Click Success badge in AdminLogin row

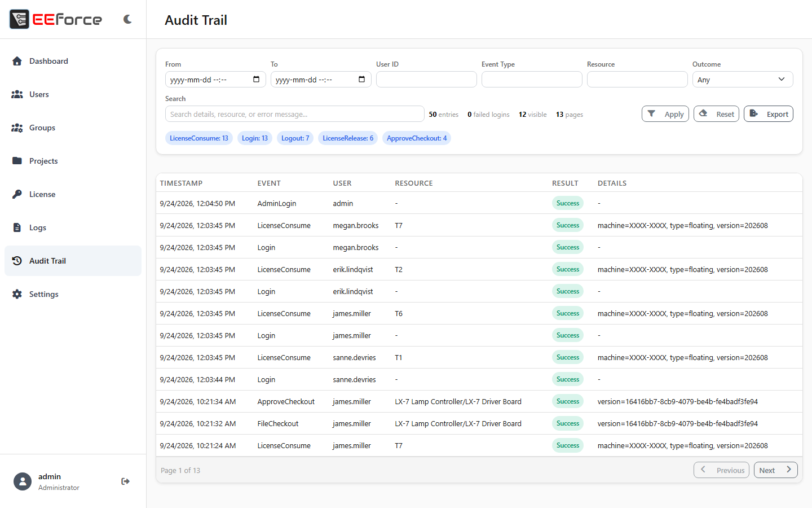point(568,203)
